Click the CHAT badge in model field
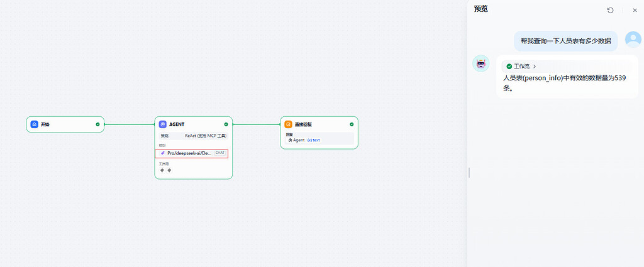 pyautogui.click(x=219, y=153)
